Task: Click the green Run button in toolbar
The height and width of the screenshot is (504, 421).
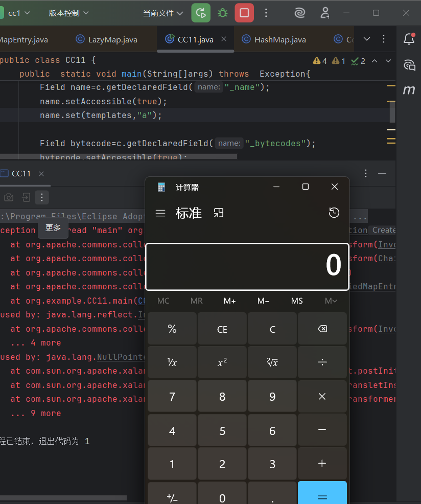Action: (201, 13)
